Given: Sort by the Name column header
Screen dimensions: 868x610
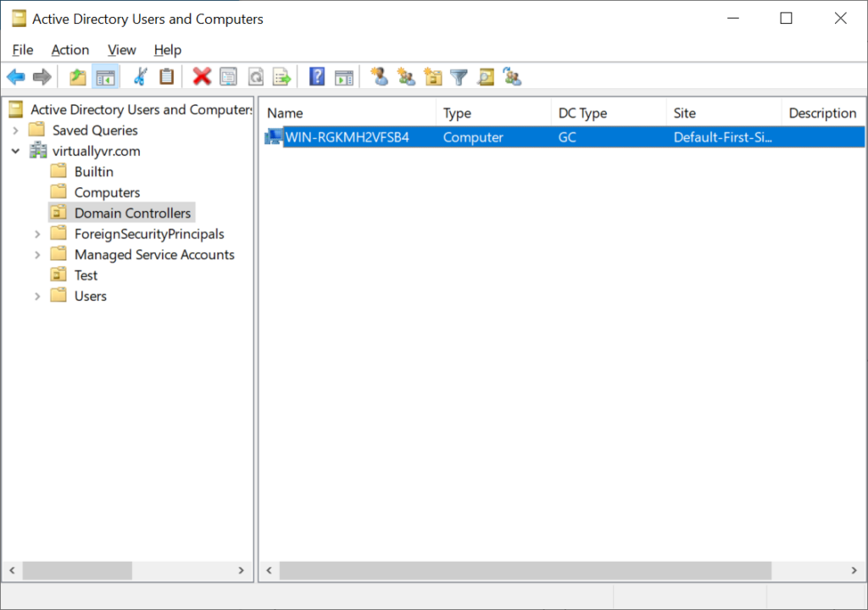Looking at the screenshot, I should pyautogui.click(x=348, y=113).
